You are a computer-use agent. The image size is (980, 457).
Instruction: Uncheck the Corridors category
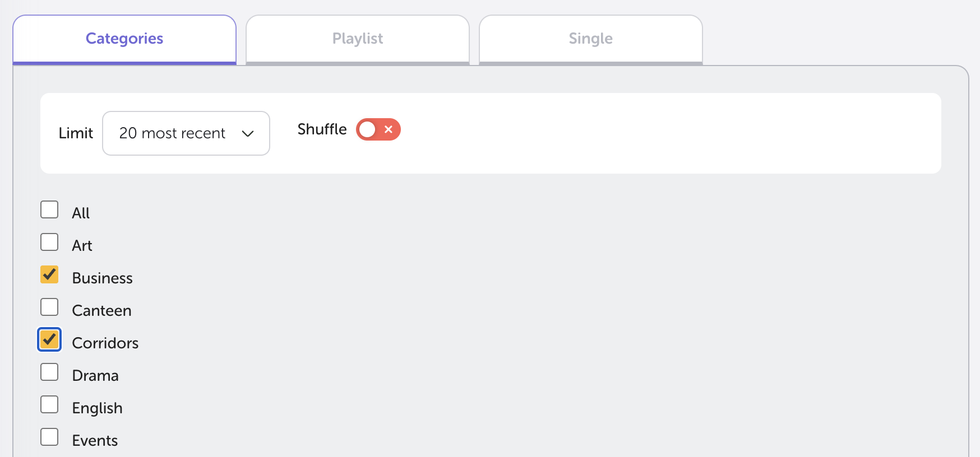(49, 339)
